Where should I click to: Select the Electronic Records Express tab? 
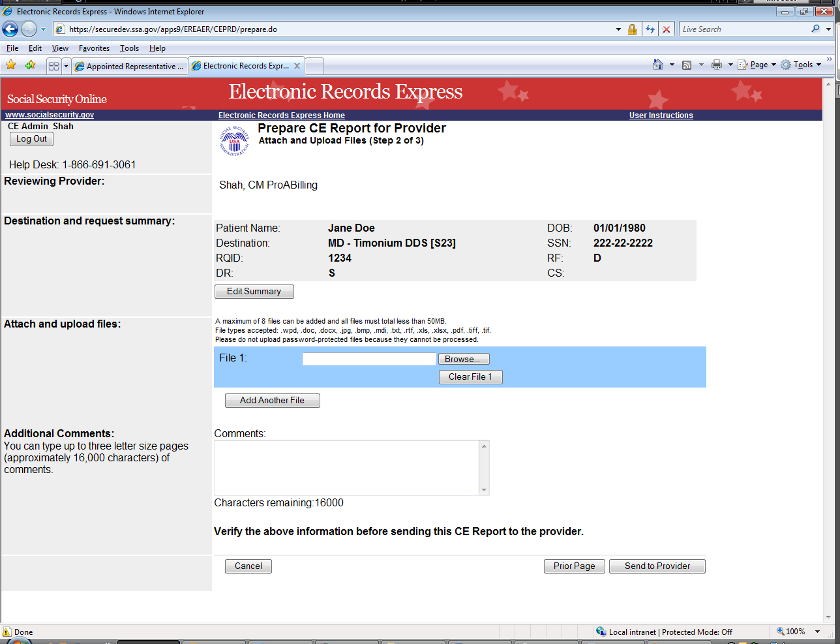[x=241, y=66]
